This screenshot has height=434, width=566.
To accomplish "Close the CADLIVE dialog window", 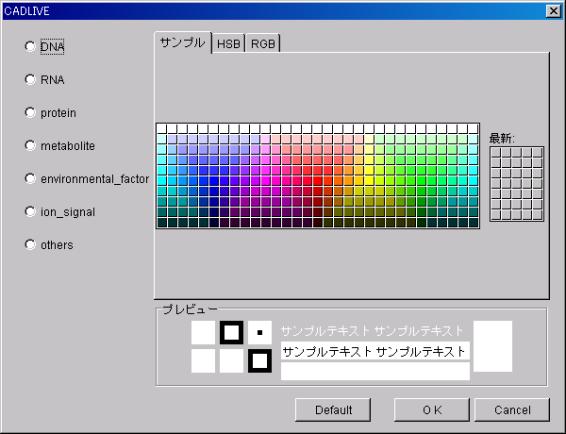I will (x=554, y=11).
